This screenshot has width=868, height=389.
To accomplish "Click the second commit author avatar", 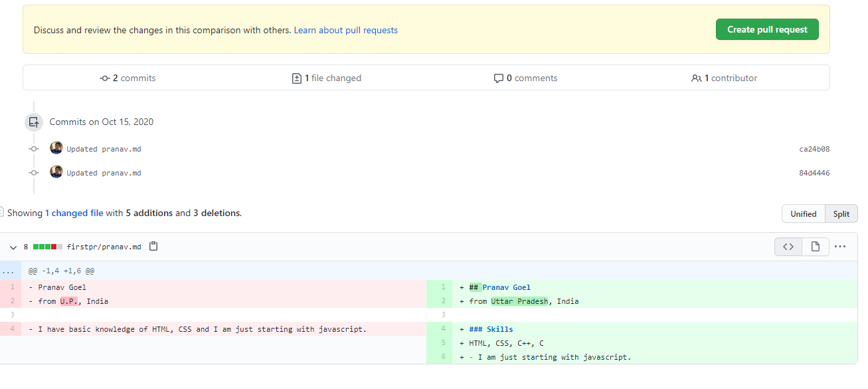I will coord(56,172).
